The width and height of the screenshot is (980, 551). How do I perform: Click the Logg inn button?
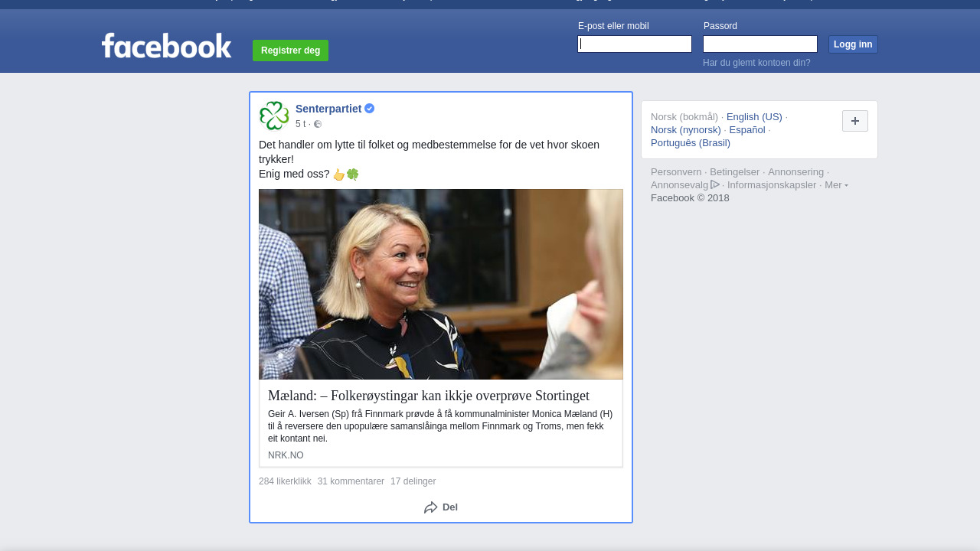pos(853,44)
